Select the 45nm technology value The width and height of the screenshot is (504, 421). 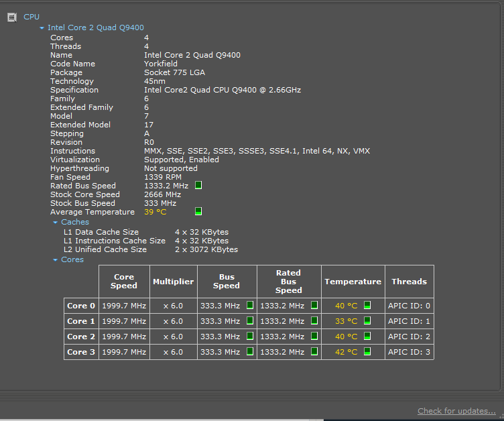155,81
